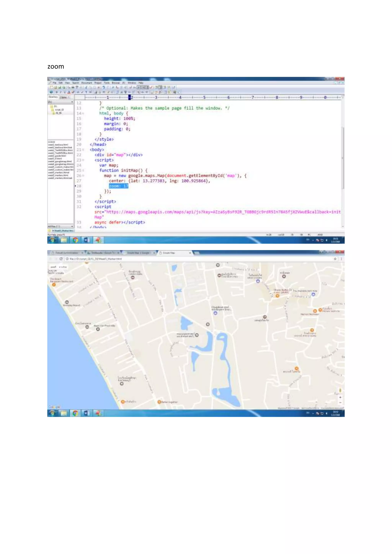This screenshot has width=392, height=554.
Task: Open week5_markers.html in the file list
Action: pos(58,176)
